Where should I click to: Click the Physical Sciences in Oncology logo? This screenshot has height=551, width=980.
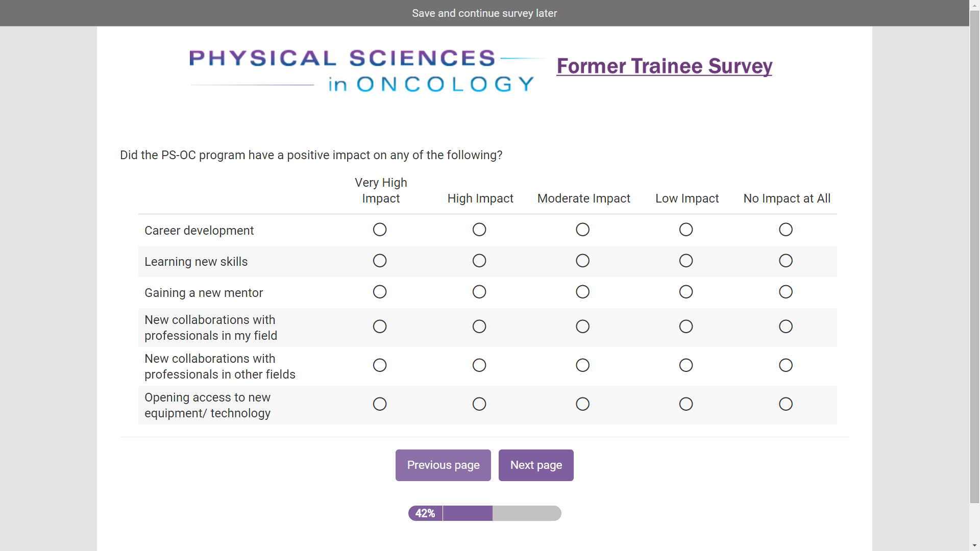(362, 70)
